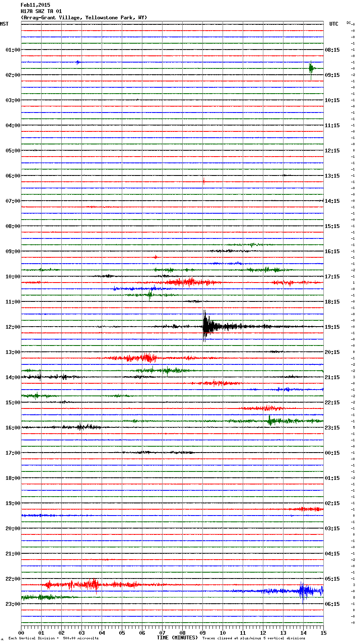Click the Each Vertical Division 500.00 microvolts note
Screen dimensions: 357x644
click(53, 639)
